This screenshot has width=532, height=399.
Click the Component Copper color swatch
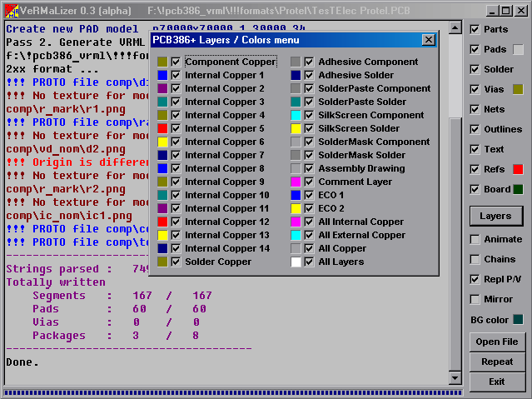coord(162,62)
